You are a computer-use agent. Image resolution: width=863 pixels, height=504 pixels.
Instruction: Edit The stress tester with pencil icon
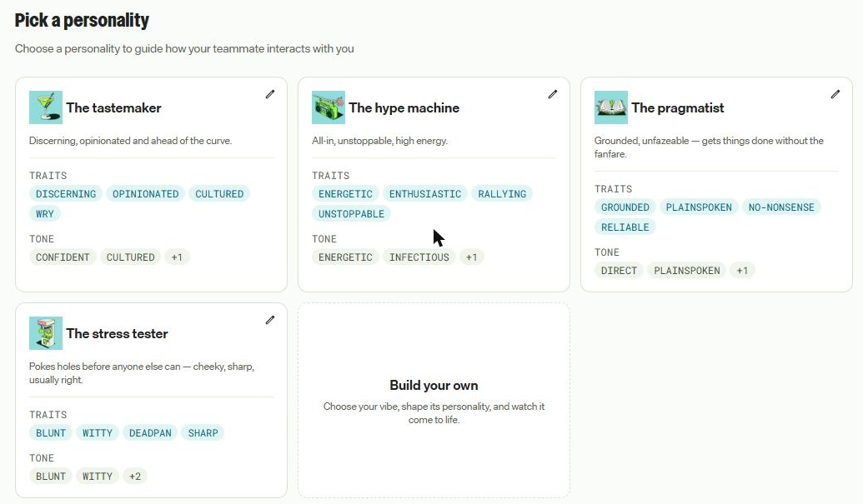269,320
